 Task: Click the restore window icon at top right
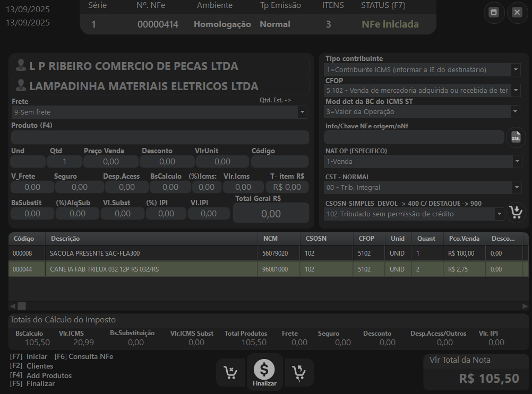point(494,13)
